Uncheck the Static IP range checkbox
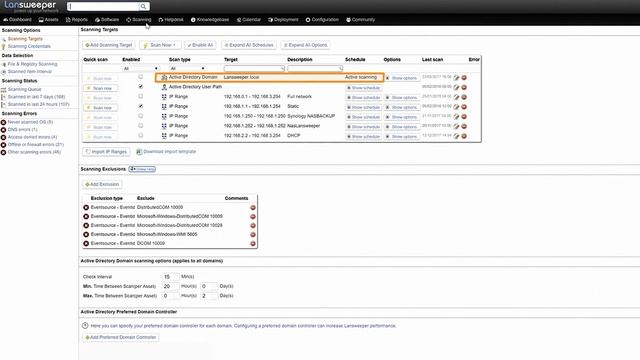 141,106
